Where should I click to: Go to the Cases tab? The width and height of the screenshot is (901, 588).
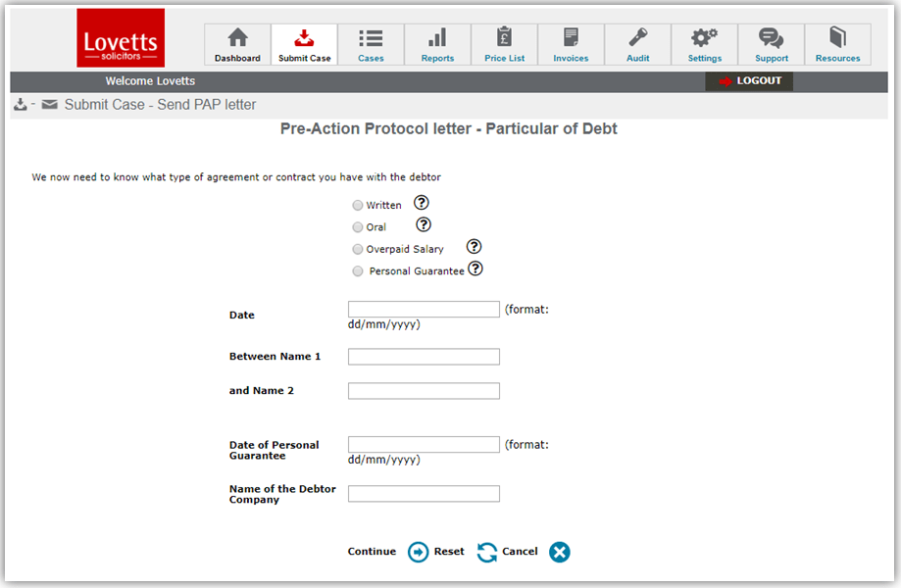click(x=371, y=45)
